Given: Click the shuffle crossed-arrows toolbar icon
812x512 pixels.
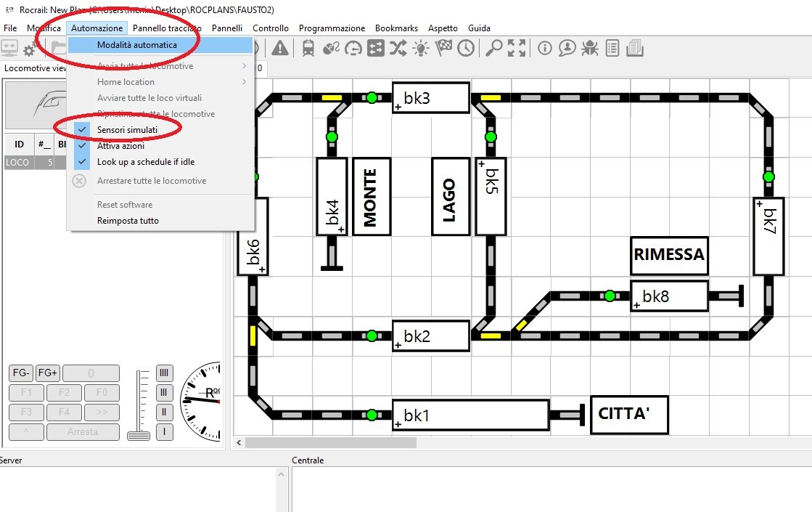Looking at the screenshot, I should pyautogui.click(x=398, y=49).
